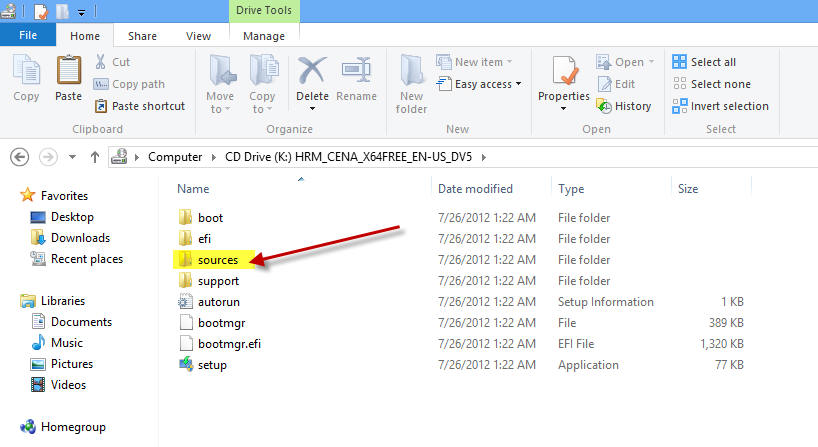
Task: Open Recent places in navigation pane
Action: coord(77,259)
